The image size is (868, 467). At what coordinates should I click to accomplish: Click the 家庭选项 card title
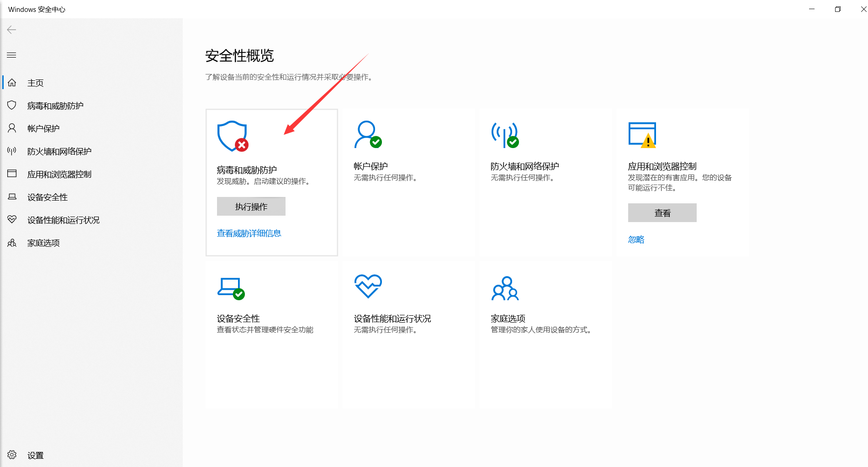[508, 318]
